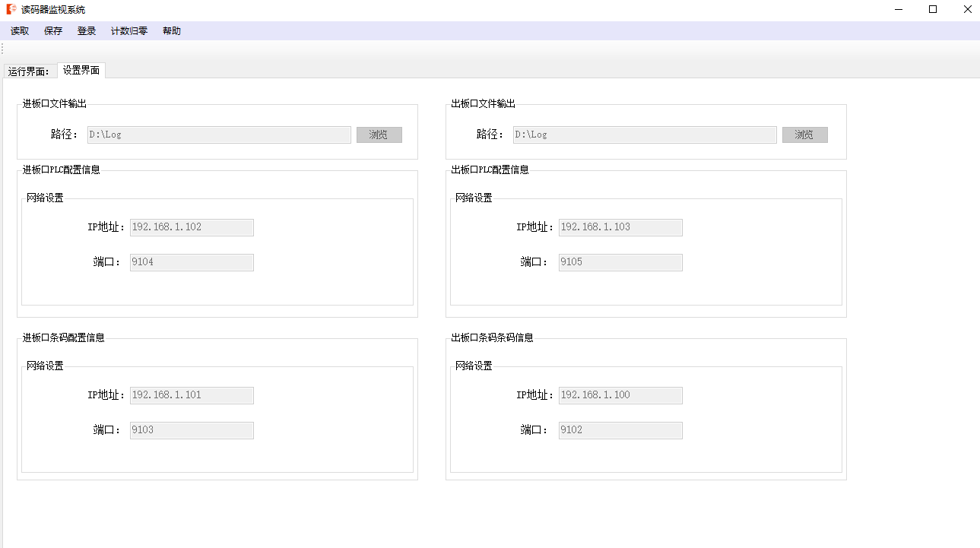Image resolution: width=980 pixels, height=548 pixels.
Task: Open the 登录 menu
Action: click(87, 31)
